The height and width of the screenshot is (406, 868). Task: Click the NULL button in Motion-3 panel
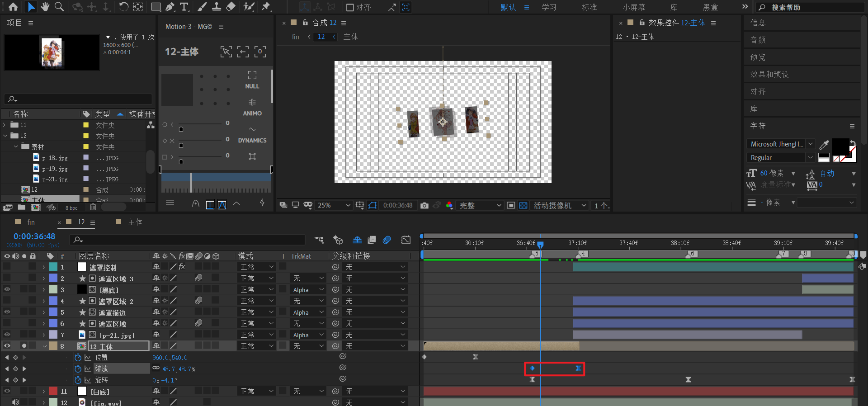252,80
